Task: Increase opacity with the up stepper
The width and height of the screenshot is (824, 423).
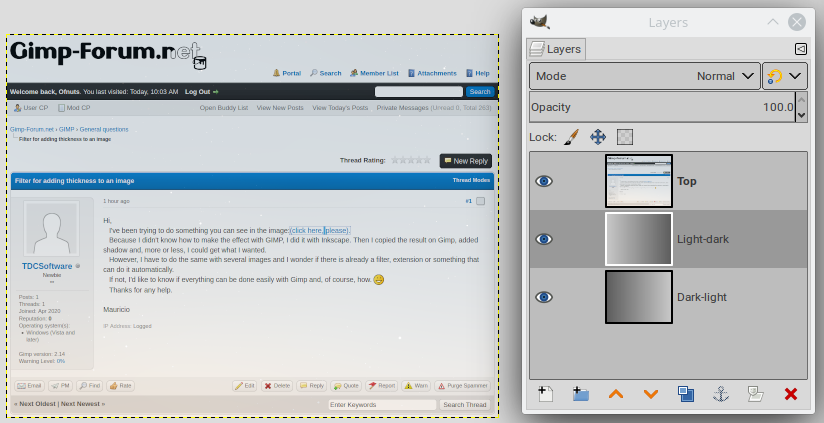Action: [x=801, y=99]
